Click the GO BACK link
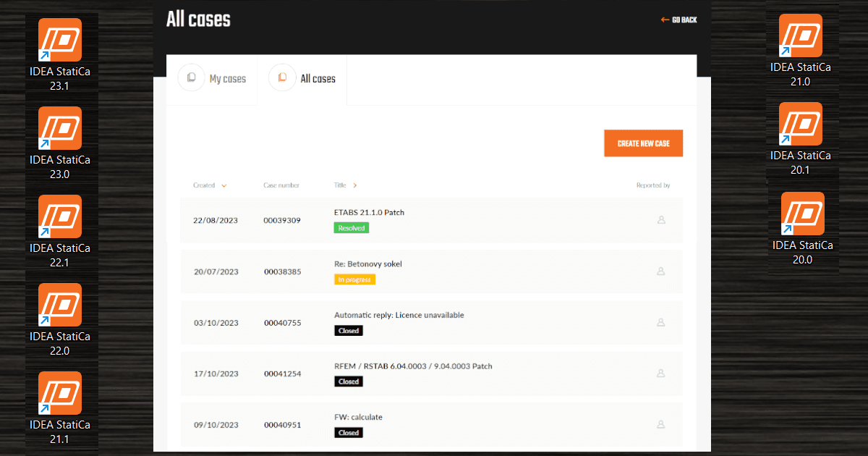The image size is (868, 456). point(678,20)
